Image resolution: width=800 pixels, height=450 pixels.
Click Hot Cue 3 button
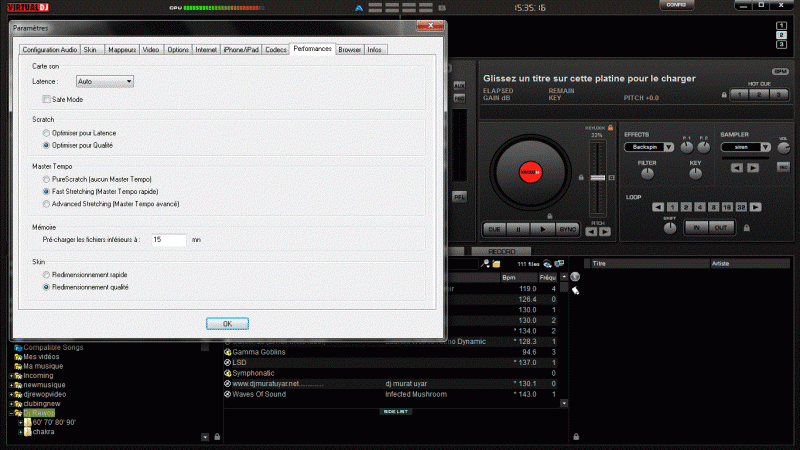tap(779, 95)
